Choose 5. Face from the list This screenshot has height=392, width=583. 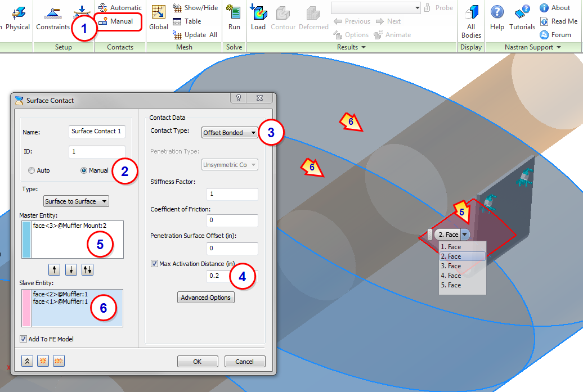pos(462,285)
